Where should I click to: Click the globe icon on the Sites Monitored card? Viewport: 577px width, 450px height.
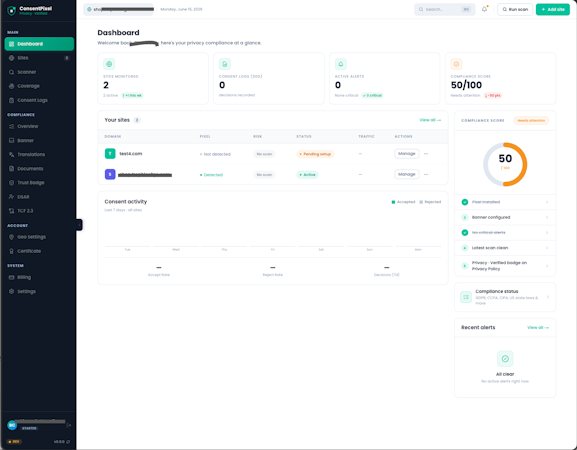pyautogui.click(x=109, y=64)
